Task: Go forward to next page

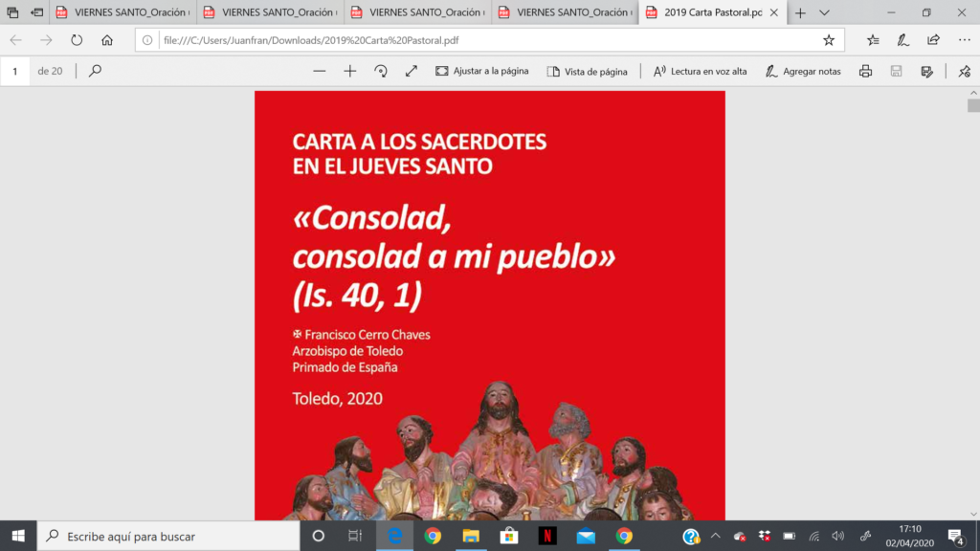Action: coord(46,40)
